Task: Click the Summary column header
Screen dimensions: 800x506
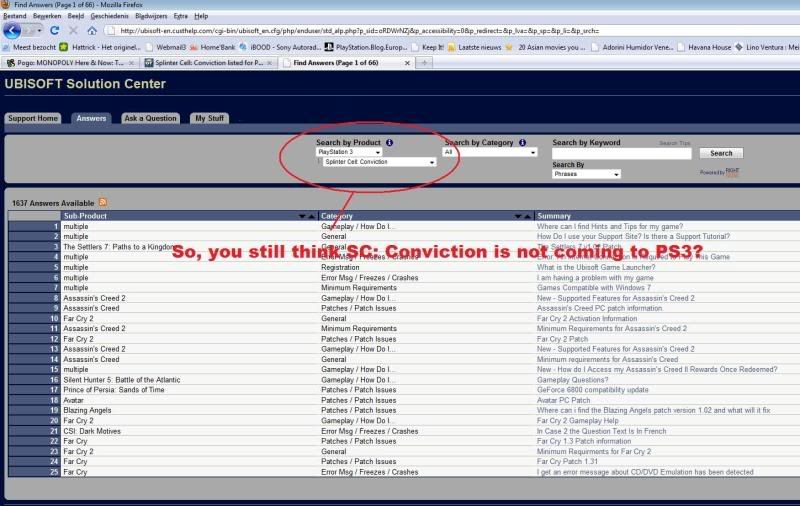Action: tap(554, 216)
